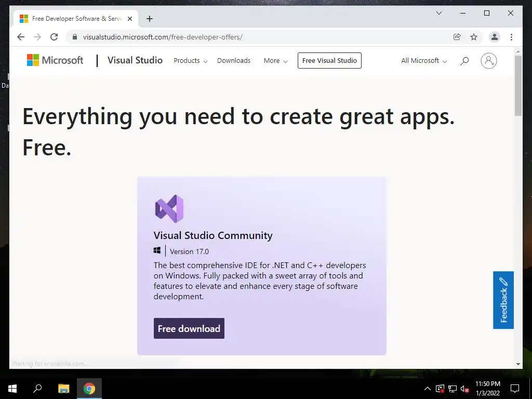Open the Windows Start menu

(12, 389)
